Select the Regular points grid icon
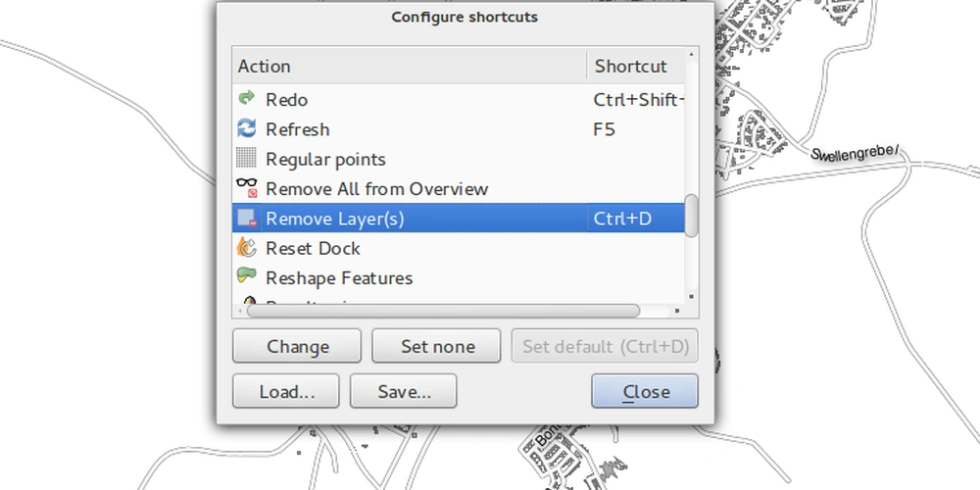The width and height of the screenshot is (980, 490). pyautogui.click(x=246, y=158)
